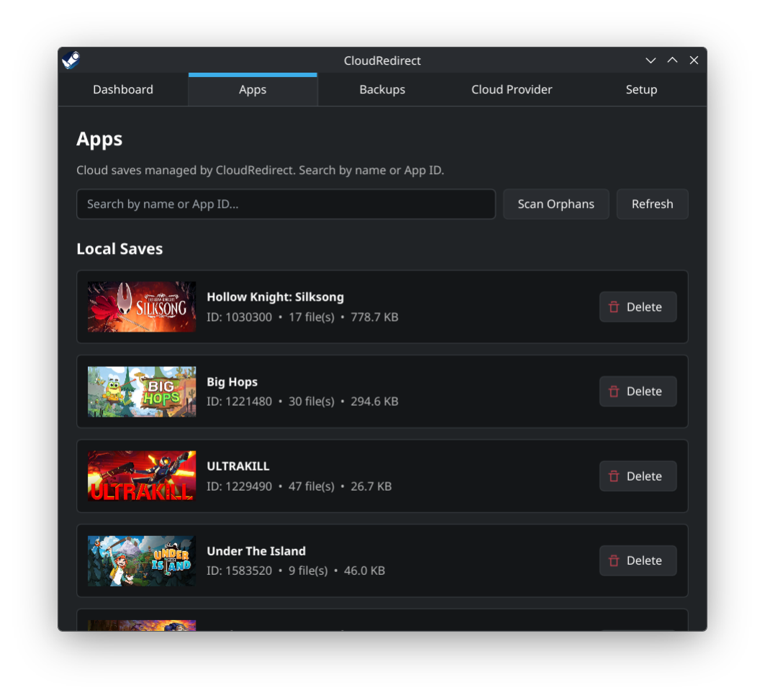
Task: Click ID: 1030300 in the Silksong row
Action: click(239, 317)
